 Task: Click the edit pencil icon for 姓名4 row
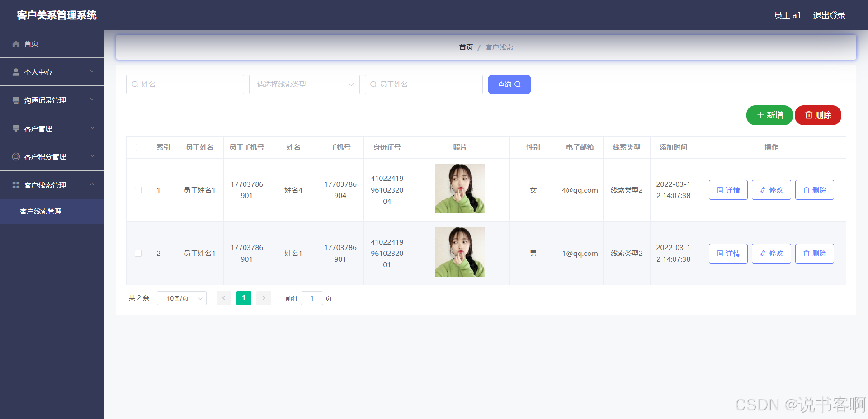pos(763,190)
